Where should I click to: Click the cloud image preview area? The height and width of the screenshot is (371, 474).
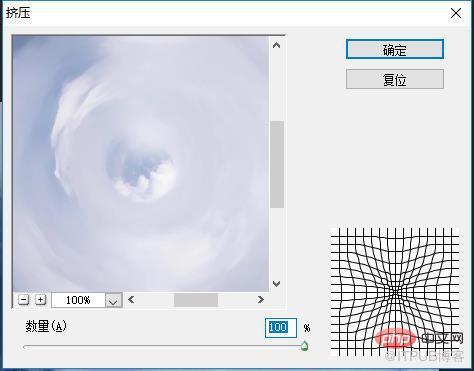141,163
